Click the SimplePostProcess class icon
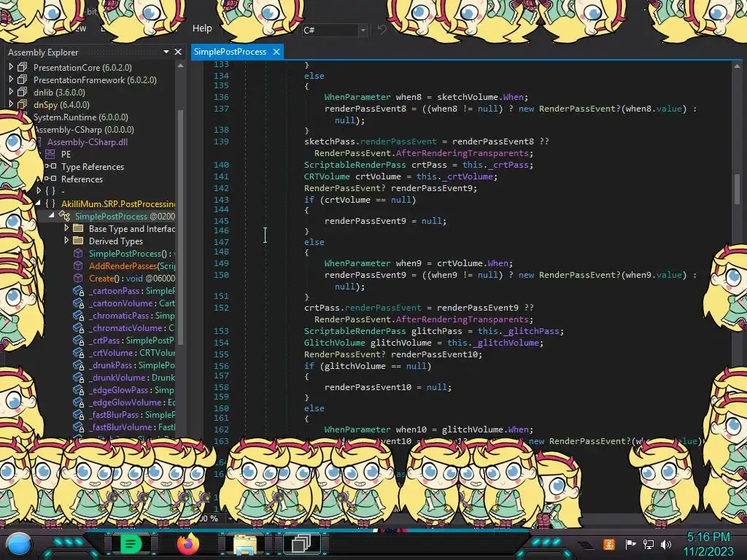Viewport: 747px width, 560px height. pyautogui.click(x=65, y=216)
